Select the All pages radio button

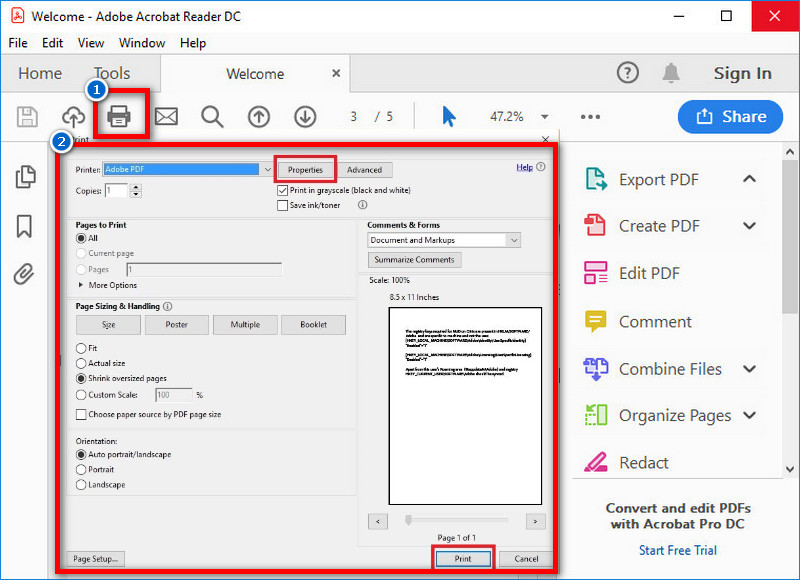tap(81, 238)
